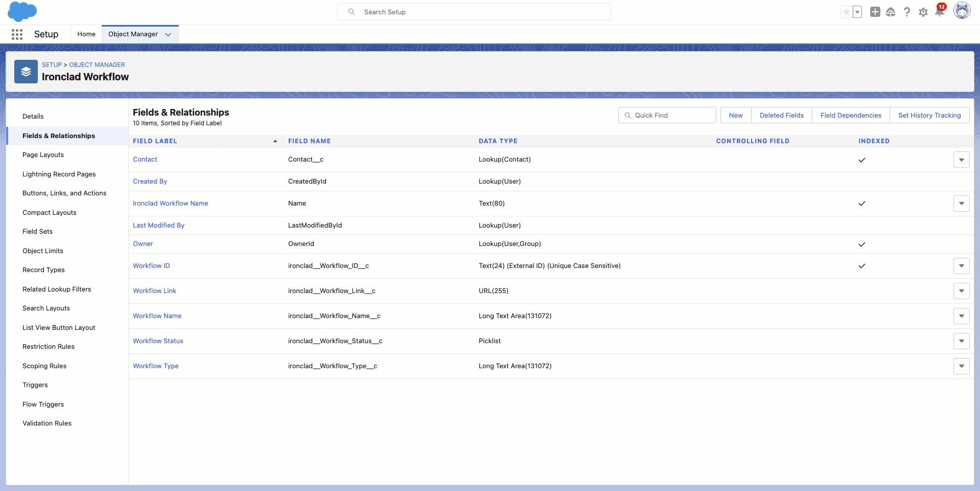
Task: Open the Setup gear icon
Action: 923,12
